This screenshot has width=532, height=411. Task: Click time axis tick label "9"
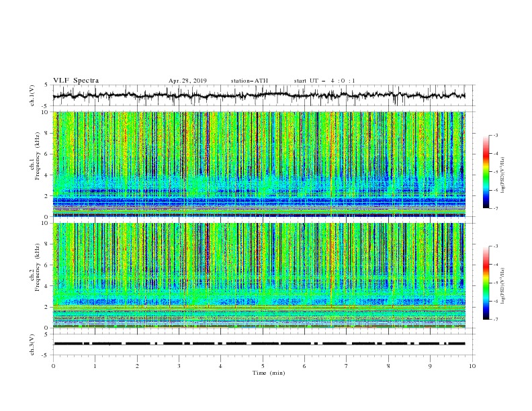click(x=430, y=366)
